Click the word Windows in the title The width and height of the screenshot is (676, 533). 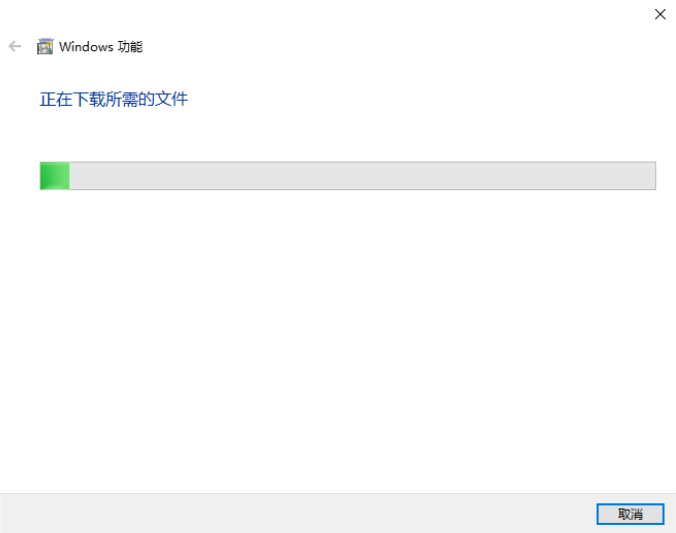point(86,47)
